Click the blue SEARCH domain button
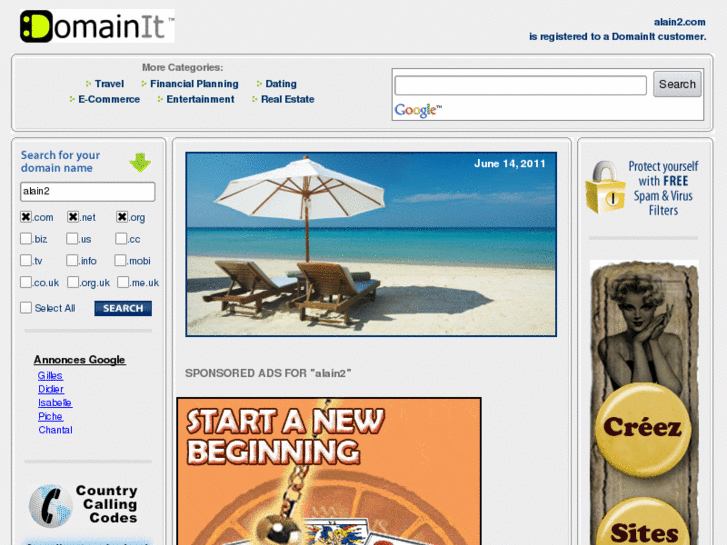727x545 pixels. [x=123, y=308]
